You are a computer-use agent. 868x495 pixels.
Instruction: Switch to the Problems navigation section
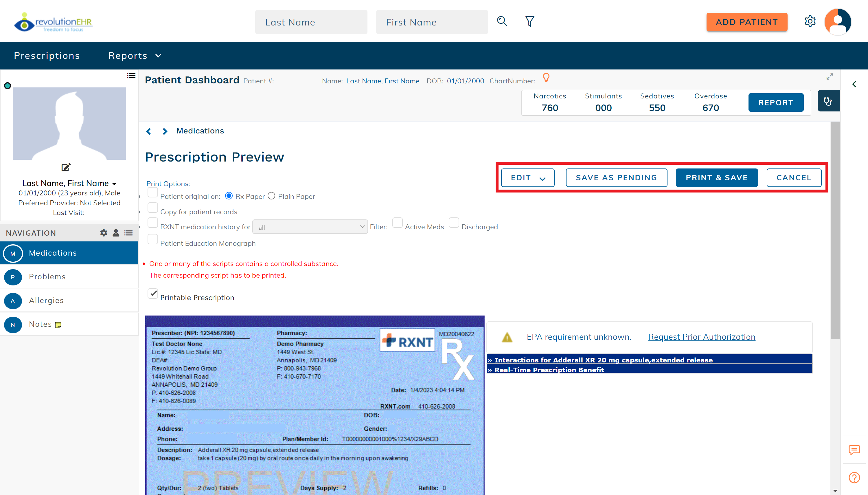pos(47,276)
